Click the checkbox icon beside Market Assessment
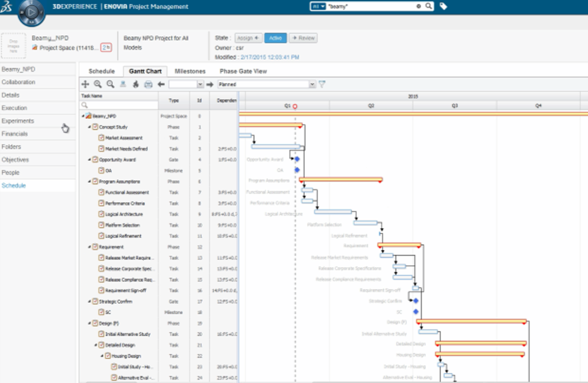 point(102,138)
